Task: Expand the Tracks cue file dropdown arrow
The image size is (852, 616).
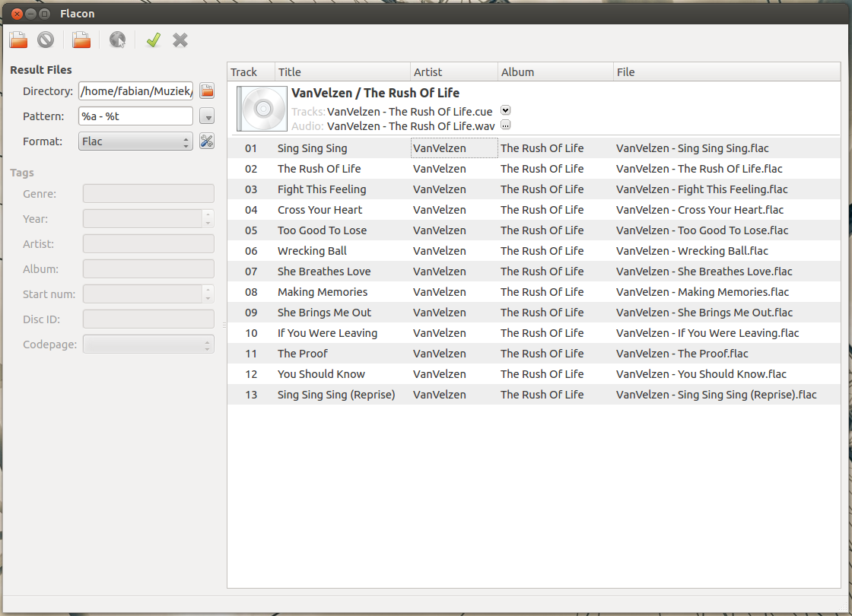Action: coord(506,111)
